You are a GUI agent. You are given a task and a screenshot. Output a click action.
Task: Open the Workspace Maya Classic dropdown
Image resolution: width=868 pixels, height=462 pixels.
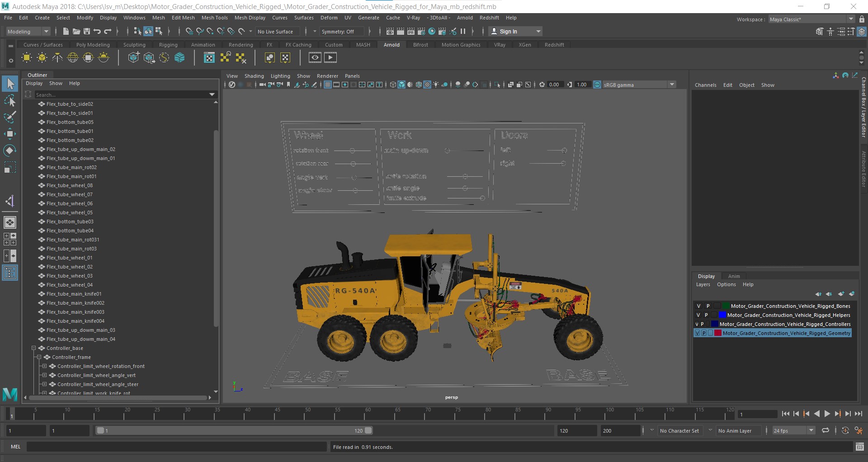point(812,19)
